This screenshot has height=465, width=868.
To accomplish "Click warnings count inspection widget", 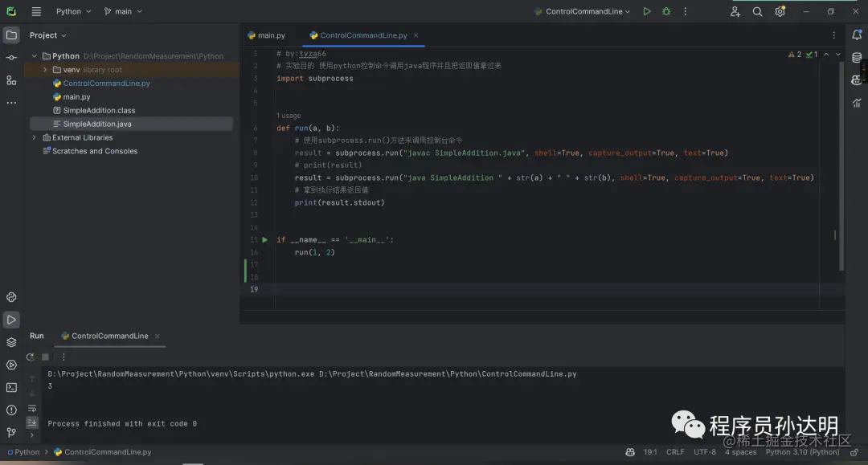I will point(795,54).
